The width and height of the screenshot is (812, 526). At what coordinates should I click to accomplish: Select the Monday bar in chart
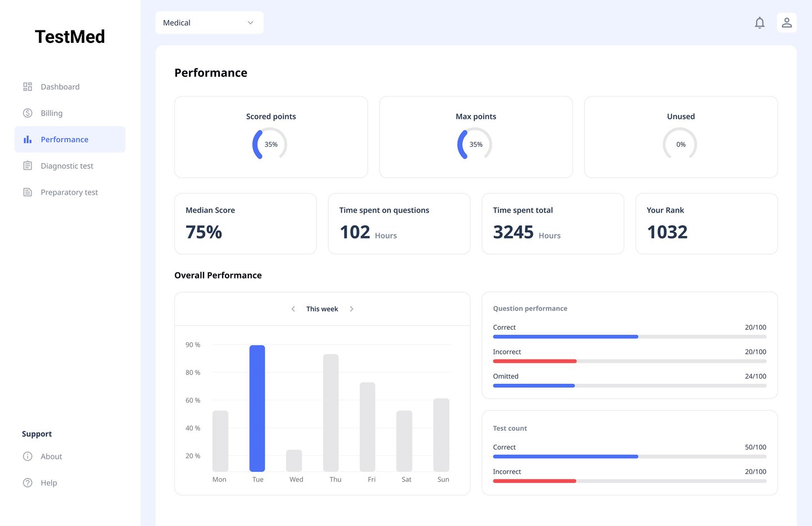220,441
